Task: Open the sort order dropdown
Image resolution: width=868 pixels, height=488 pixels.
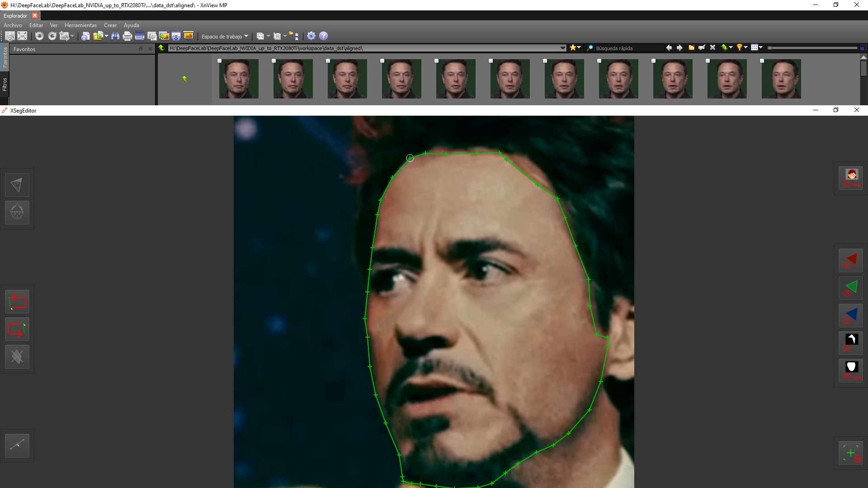Action: pos(727,47)
